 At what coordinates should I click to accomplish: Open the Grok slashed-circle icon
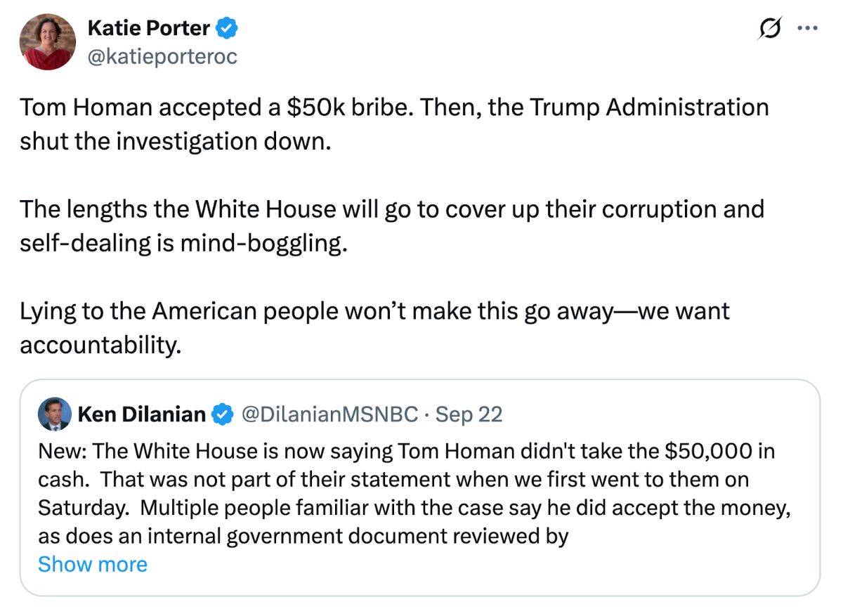pyautogui.click(x=770, y=30)
